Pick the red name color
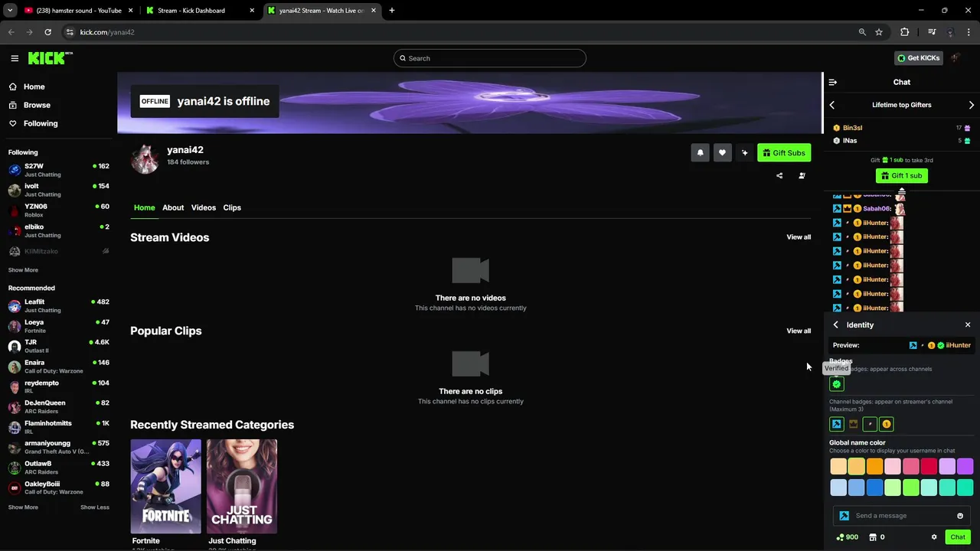 coord(929,466)
